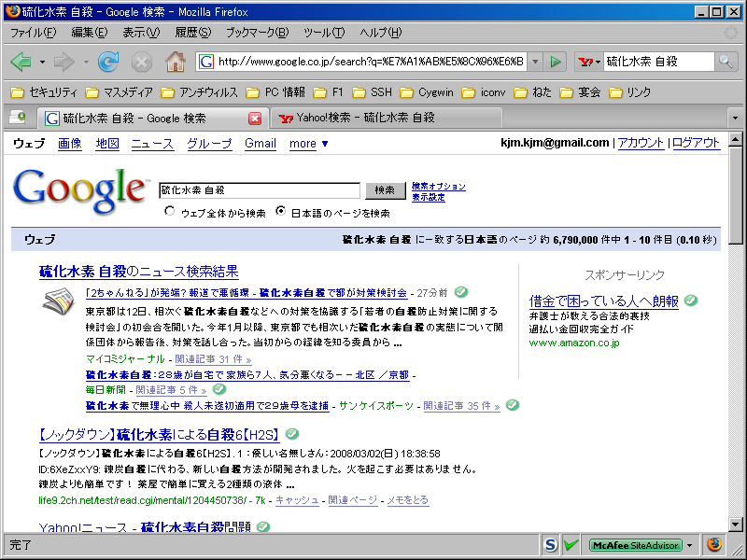This screenshot has height=560, width=747.
Task: Open the SSH bookmark folder
Action: coord(372,92)
